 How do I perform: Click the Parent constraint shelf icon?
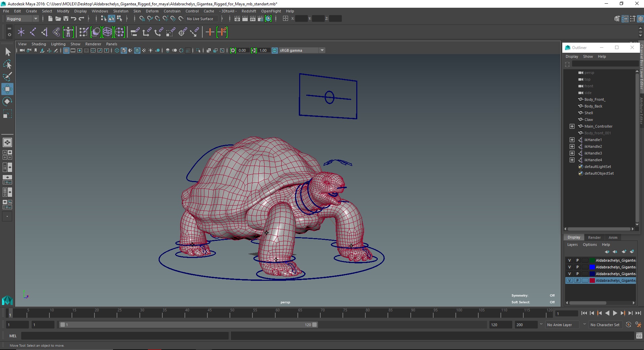pyautogui.click(x=135, y=32)
